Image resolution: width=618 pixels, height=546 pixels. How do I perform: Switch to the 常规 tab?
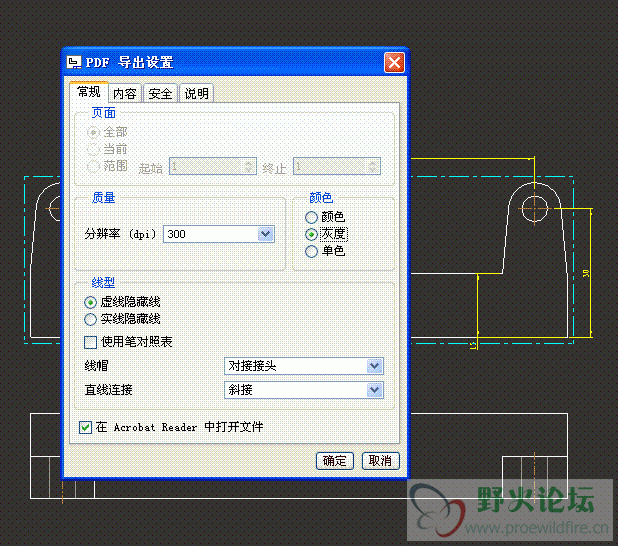click(x=89, y=92)
